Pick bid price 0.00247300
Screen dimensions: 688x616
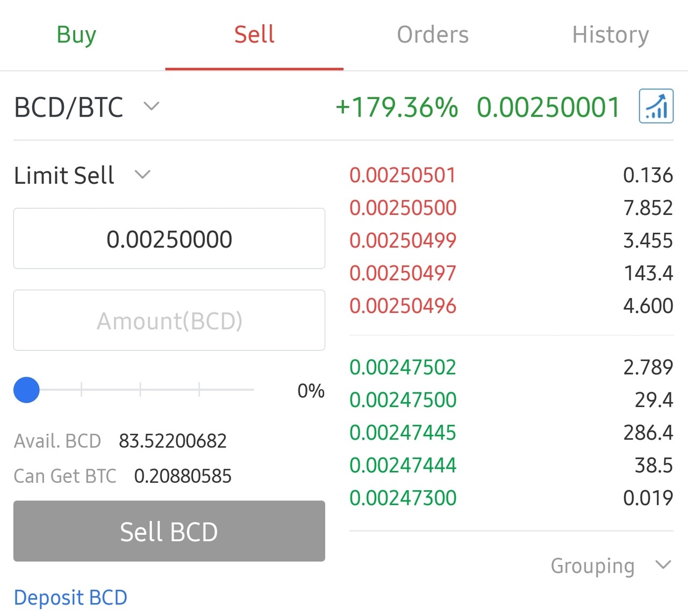pos(403,498)
